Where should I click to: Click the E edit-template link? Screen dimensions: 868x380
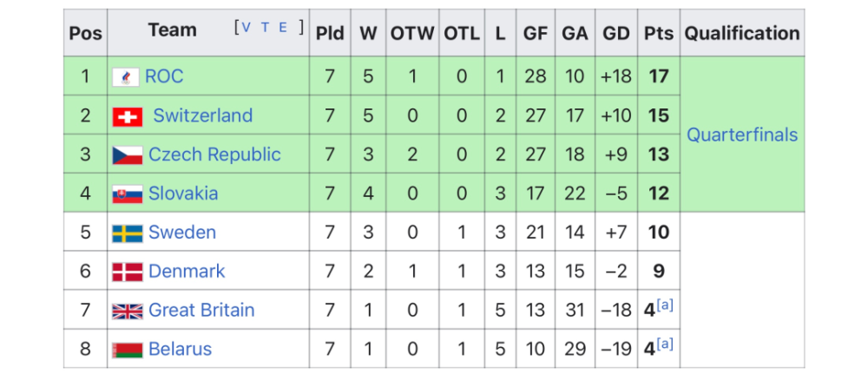click(284, 27)
